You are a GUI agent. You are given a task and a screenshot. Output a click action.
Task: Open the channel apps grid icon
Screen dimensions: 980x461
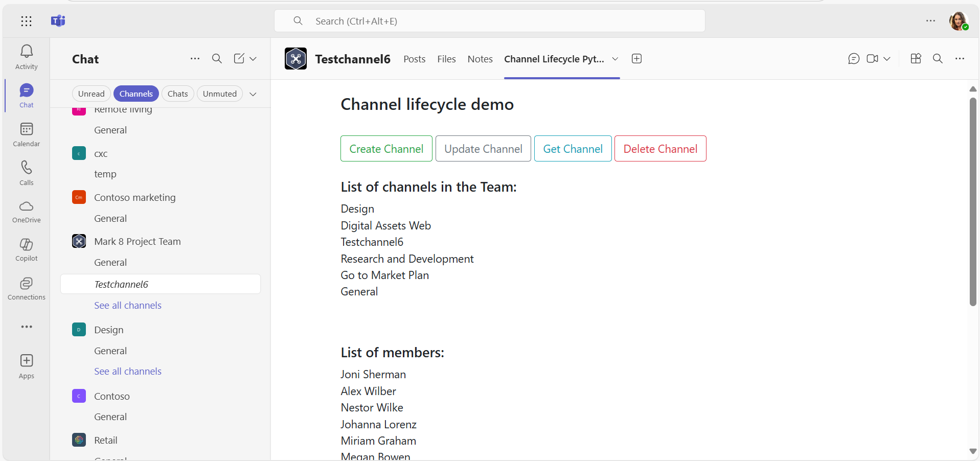[x=916, y=59]
